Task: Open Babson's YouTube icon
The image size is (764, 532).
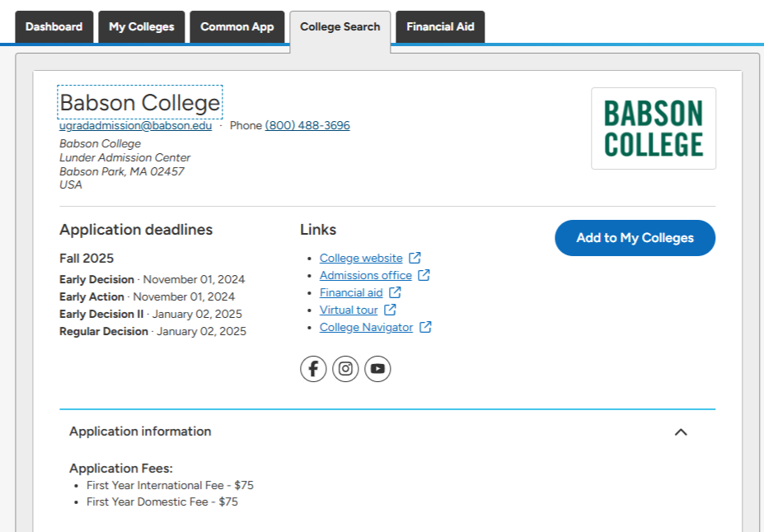Action: pos(377,369)
